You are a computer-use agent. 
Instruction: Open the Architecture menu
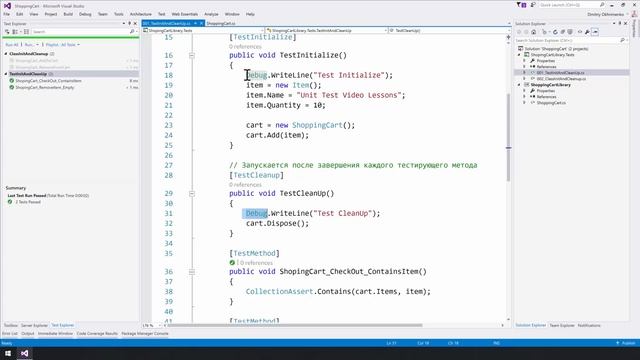(141, 14)
